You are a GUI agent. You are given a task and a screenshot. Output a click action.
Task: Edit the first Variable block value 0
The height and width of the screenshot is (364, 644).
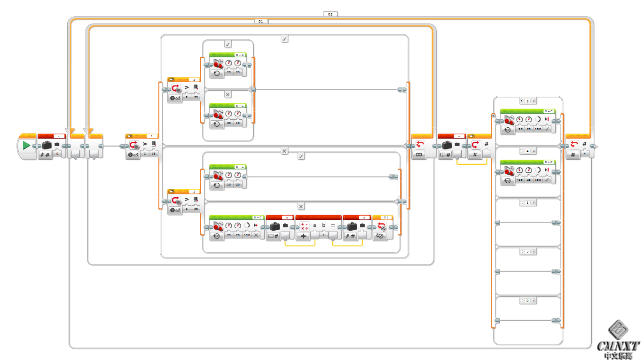click(x=57, y=154)
